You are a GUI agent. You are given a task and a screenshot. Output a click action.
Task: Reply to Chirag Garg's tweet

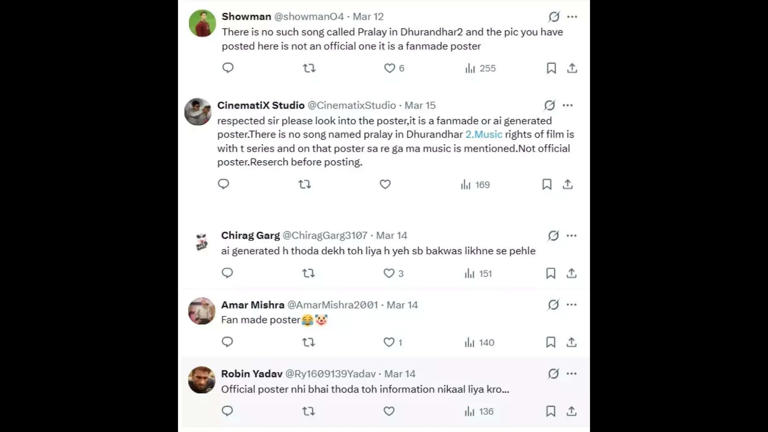coord(228,273)
